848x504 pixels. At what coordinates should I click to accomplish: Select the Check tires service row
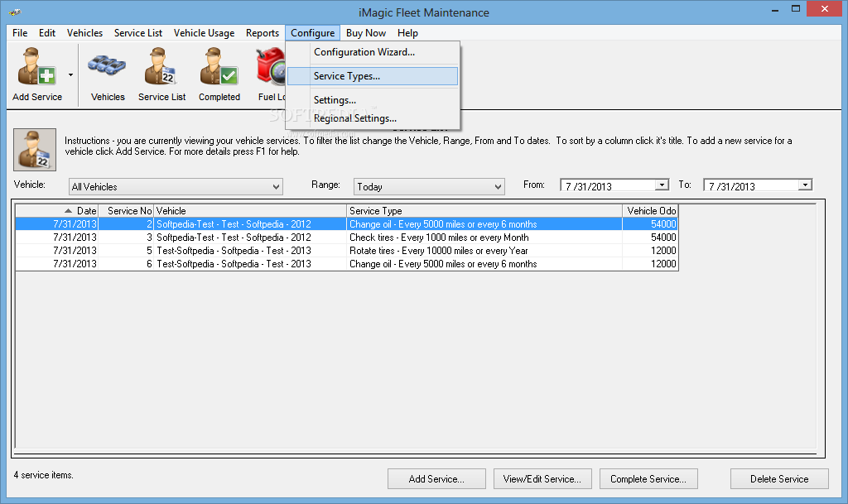(x=346, y=238)
